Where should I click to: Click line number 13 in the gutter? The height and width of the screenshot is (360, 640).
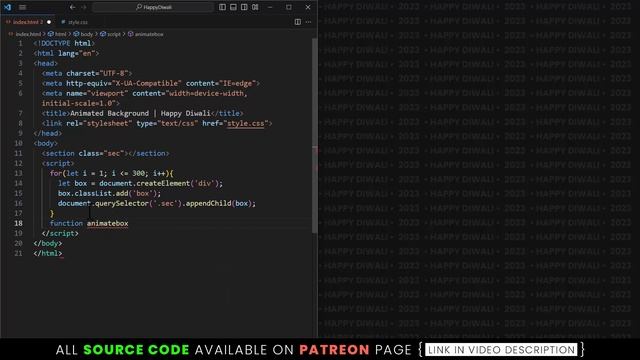(x=18, y=173)
